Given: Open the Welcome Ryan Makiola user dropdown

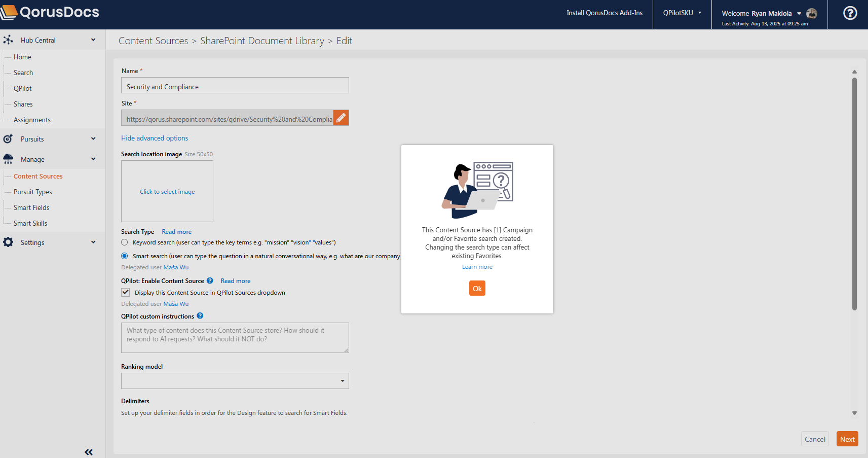Looking at the screenshot, I should tap(761, 13).
